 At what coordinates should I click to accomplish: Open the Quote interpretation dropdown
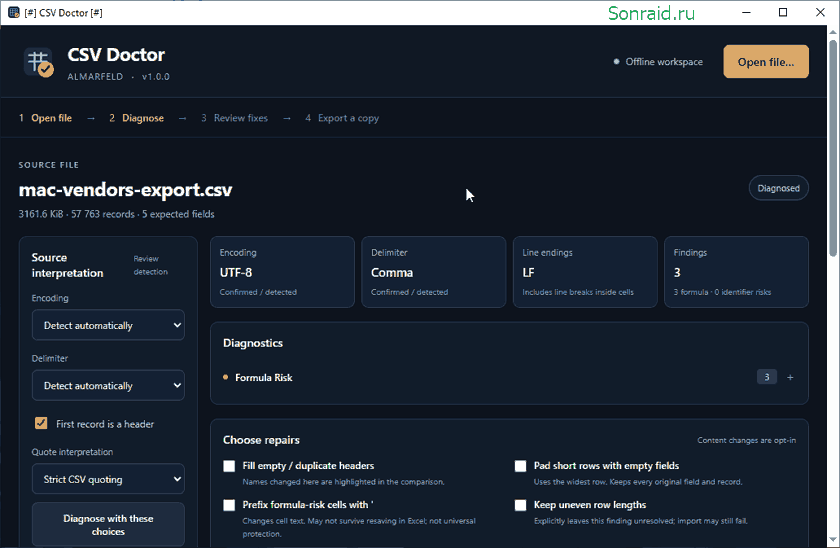point(108,479)
